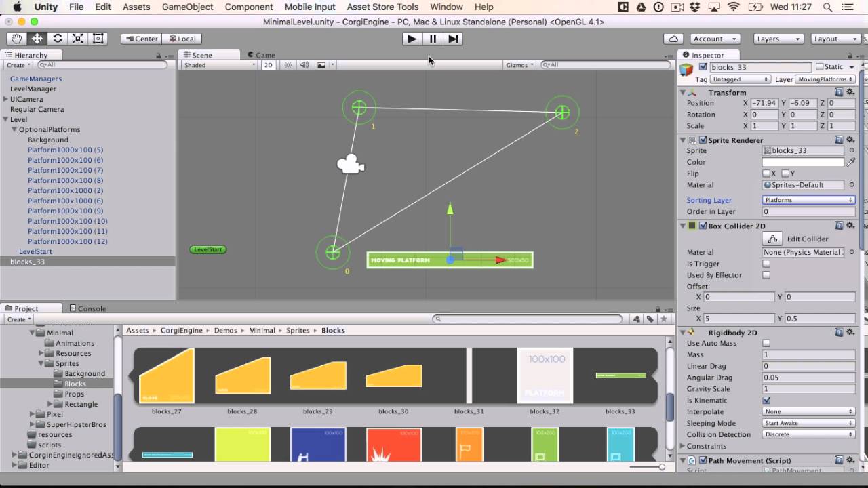Open the Shaded draw mode dropdown
Screen dimensions: 868x488
point(219,65)
